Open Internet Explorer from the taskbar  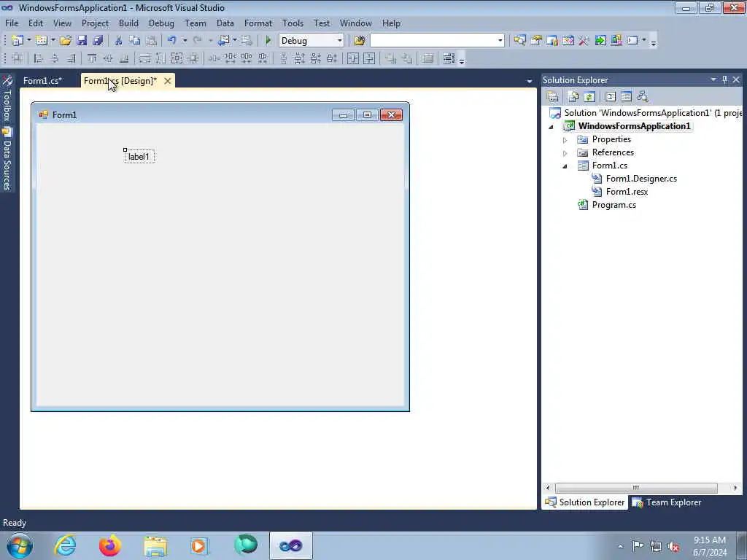(x=65, y=545)
